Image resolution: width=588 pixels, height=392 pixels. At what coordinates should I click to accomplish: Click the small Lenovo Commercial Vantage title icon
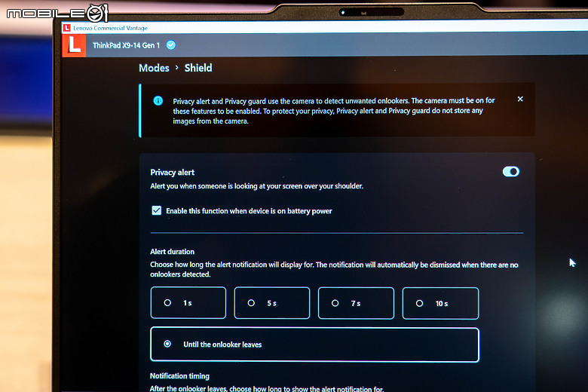coord(67,28)
